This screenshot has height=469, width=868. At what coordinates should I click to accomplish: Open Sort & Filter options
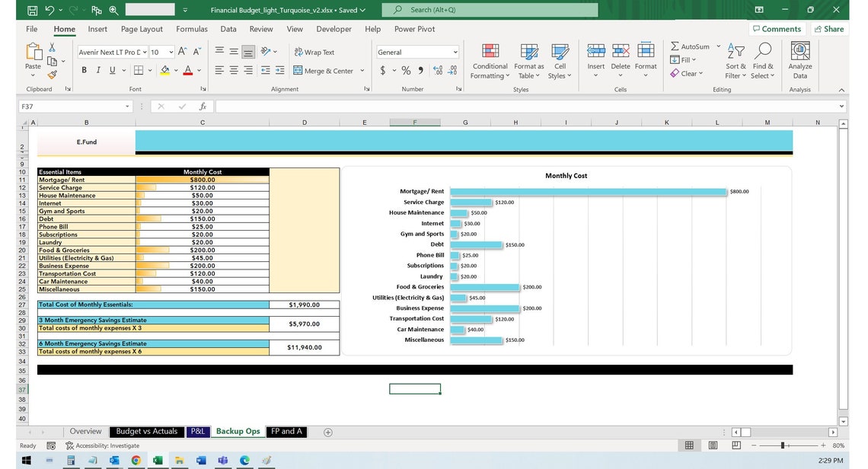coord(735,61)
